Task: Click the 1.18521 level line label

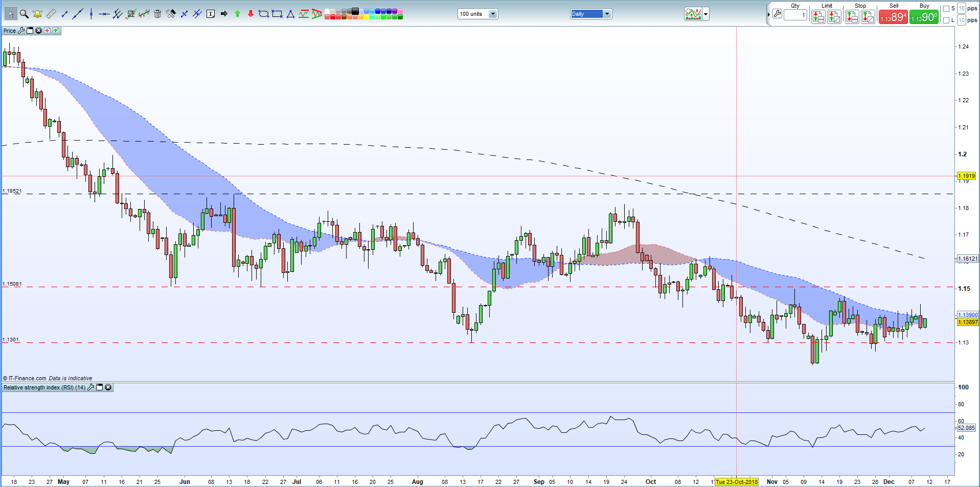Action: click(12, 191)
